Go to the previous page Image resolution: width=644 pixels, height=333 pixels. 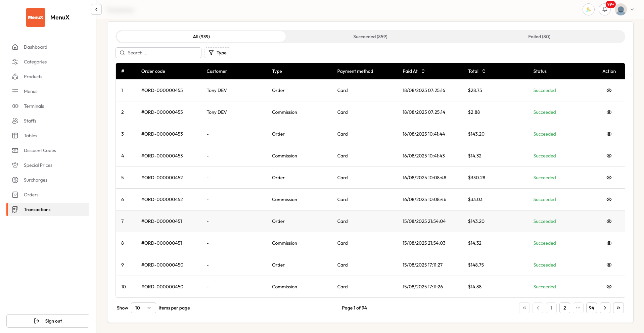538,308
